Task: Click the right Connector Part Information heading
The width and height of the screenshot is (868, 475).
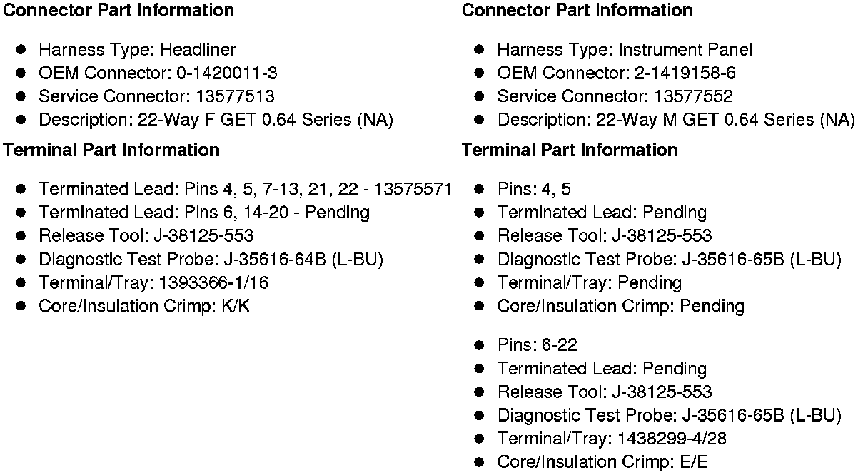Action: (x=577, y=11)
